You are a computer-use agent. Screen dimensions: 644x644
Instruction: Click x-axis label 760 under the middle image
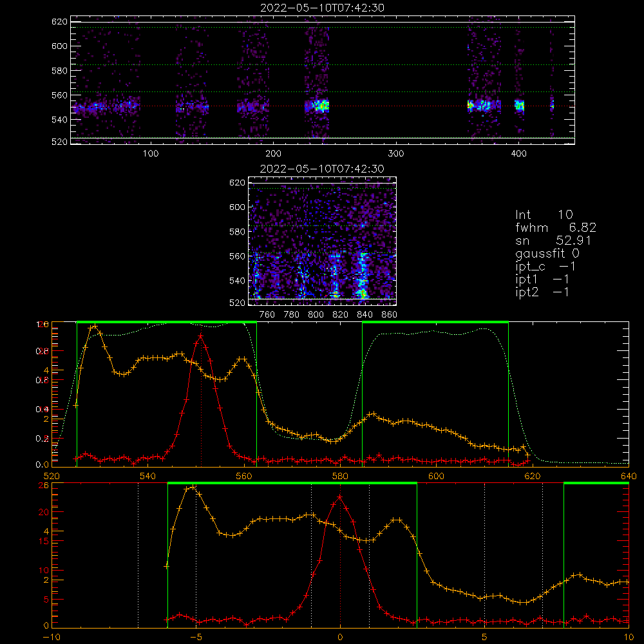(267, 315)
